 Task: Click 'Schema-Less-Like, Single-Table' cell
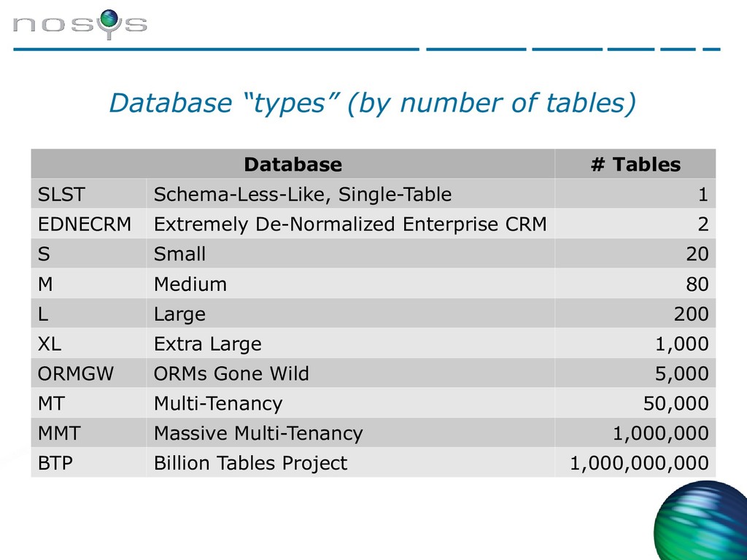click(350, 194)
